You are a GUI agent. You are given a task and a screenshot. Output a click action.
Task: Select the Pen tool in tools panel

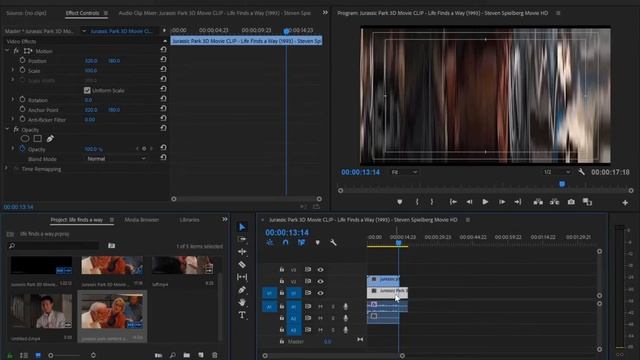(242, 290)
